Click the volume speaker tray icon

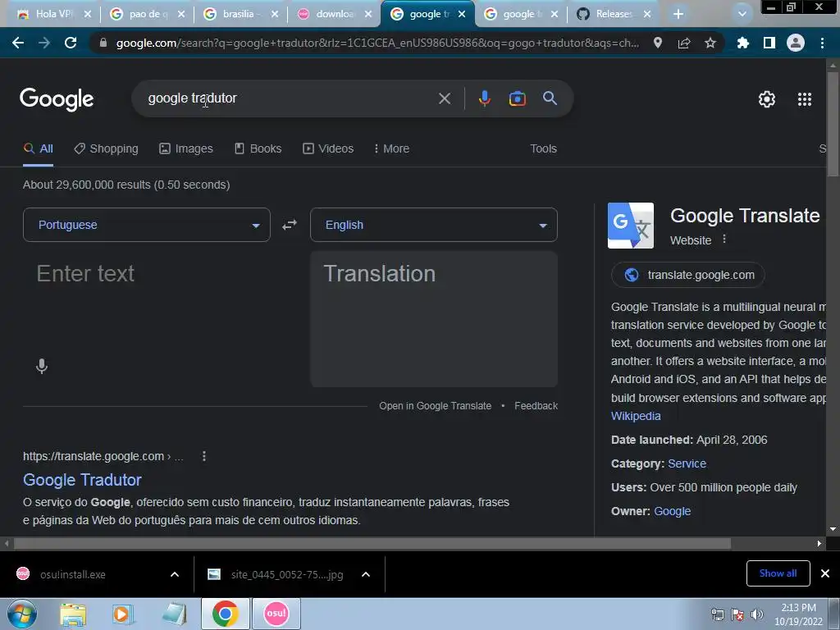coord(756,614)
